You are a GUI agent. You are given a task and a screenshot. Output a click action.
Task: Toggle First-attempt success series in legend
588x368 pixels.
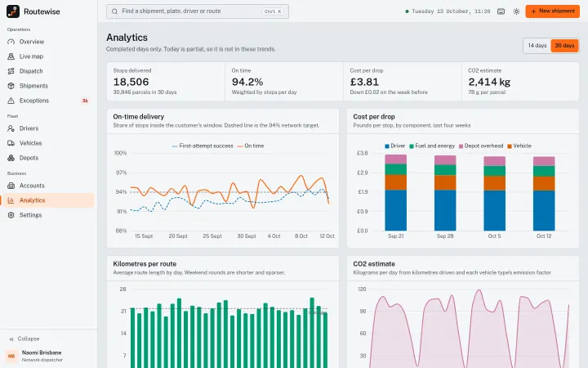pos(203,146)
